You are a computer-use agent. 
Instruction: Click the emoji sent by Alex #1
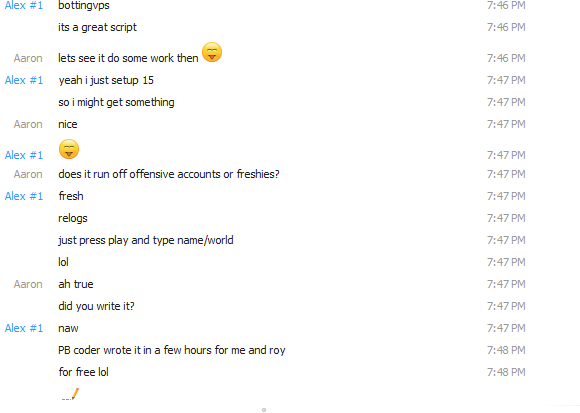(x=69, y=149)
